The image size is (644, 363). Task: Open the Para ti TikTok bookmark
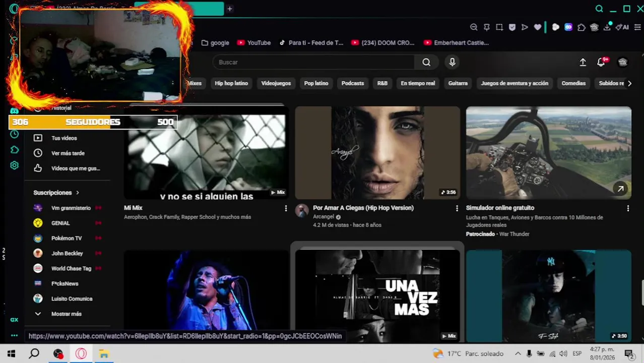click(311, 43)
